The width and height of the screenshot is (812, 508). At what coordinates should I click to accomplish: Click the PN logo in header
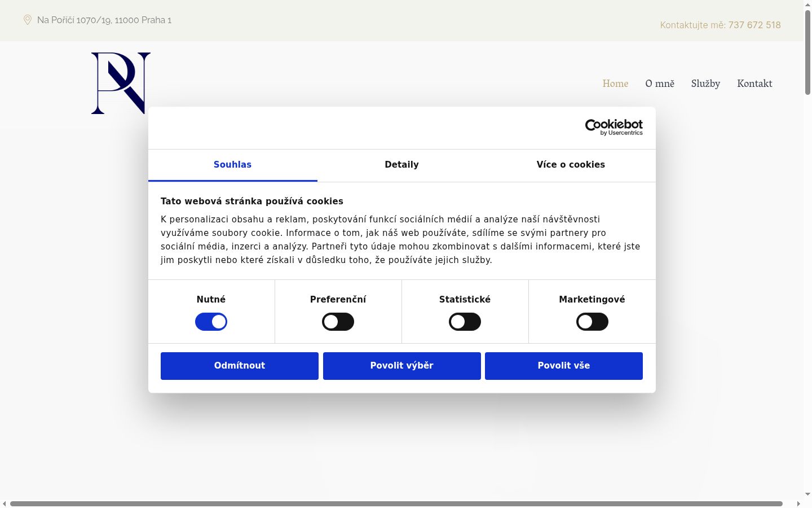pyautogui.click(x=121, y=83)
